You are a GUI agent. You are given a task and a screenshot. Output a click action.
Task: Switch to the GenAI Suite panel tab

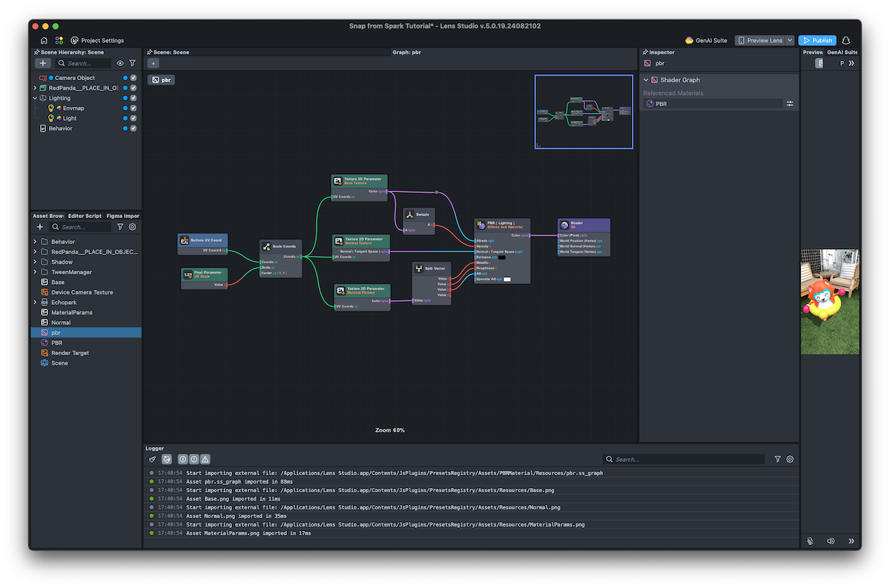click(x=842, y=53)
